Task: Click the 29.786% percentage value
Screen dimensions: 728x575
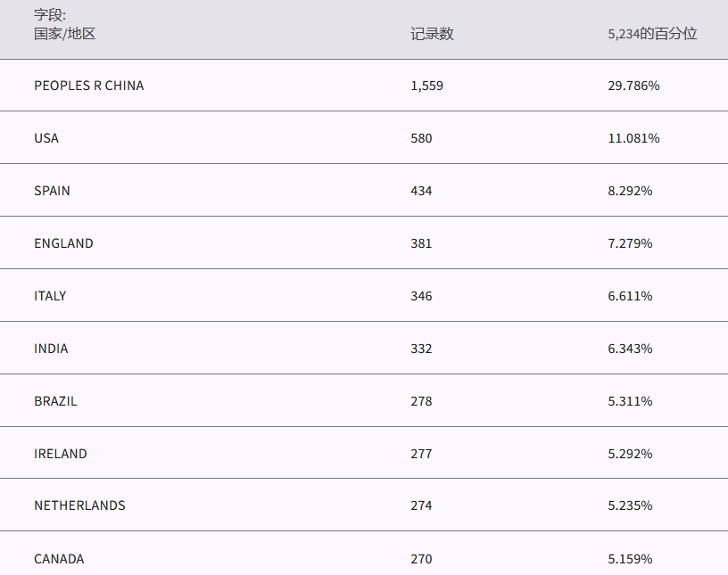Action: pyautogui.click(x=633, y=86)
